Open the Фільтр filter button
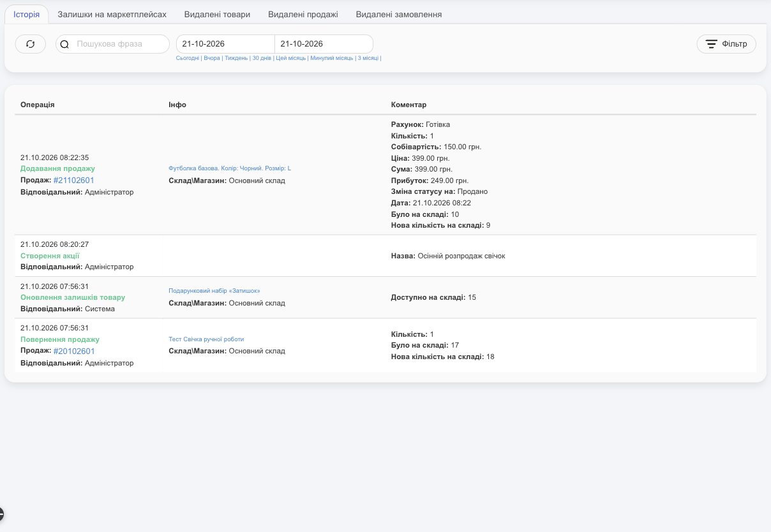 [x=726, y=44]
